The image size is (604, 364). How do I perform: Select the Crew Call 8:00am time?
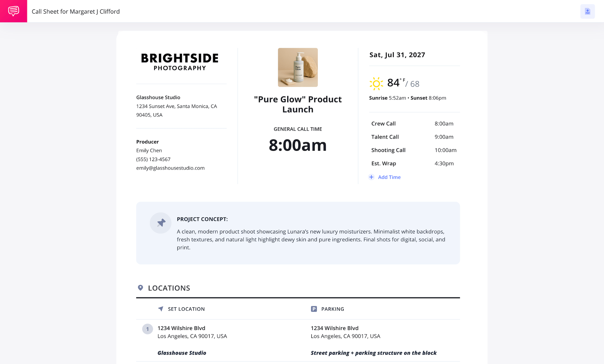(x=444, y=124)
